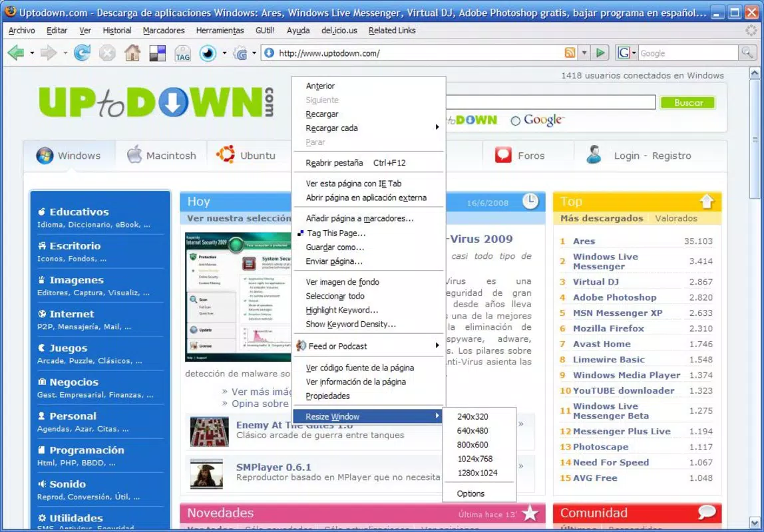The image size is (764, 532).
Task: Click the green Back arrow in toolbar
Action: (15, 53)
